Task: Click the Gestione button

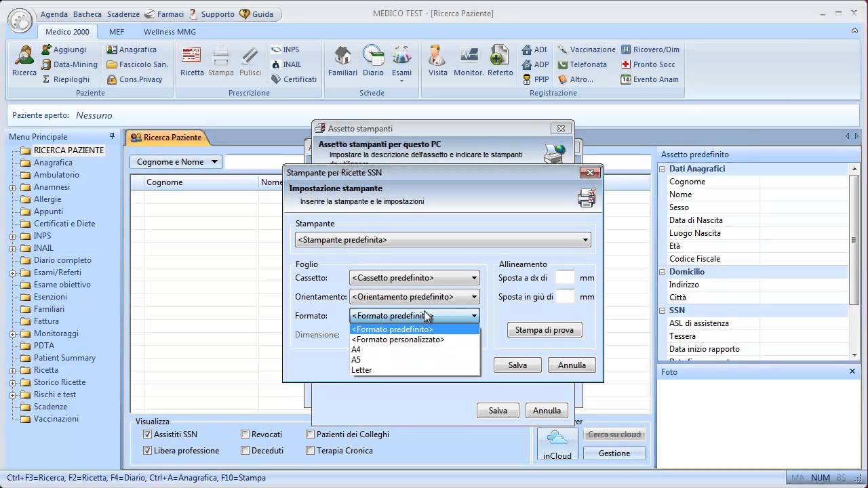Action: pyautogui.click(x=614, y=453)
